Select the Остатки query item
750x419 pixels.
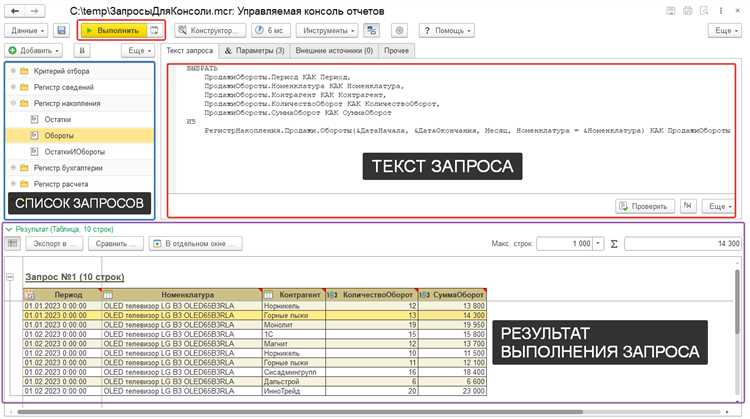point(80,119)
